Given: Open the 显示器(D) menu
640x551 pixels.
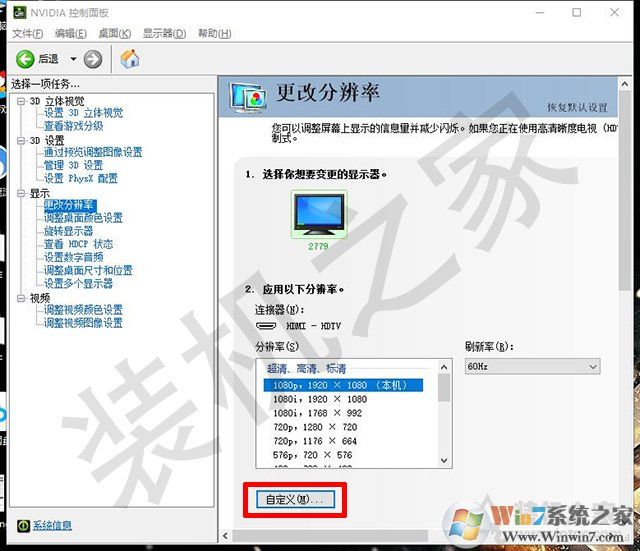Looking at the screenshot, I should point(164,33).
